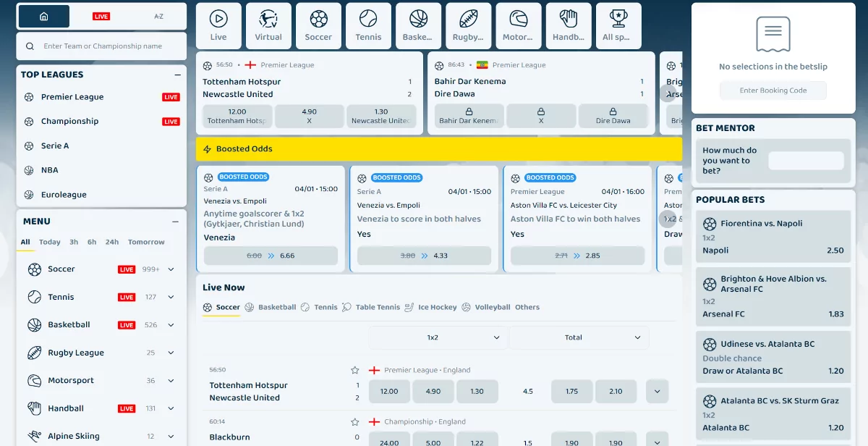
Task: Switch Live Now to the Ice Hockey tab
Action: [x=430, y=307]
